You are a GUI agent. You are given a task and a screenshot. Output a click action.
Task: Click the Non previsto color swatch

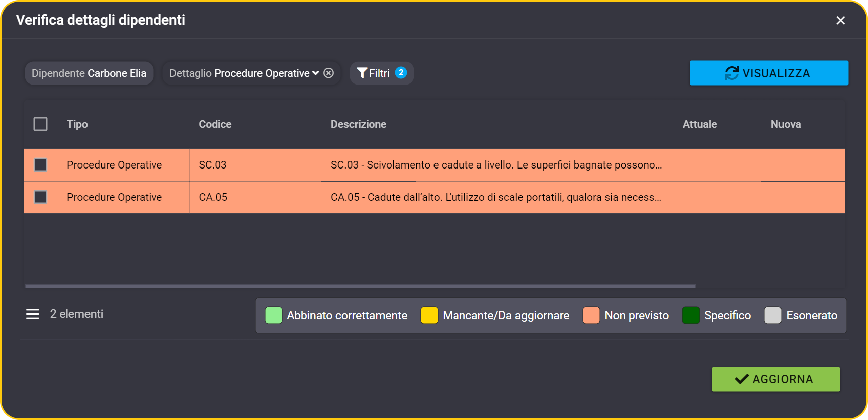[x=591, y=315]
